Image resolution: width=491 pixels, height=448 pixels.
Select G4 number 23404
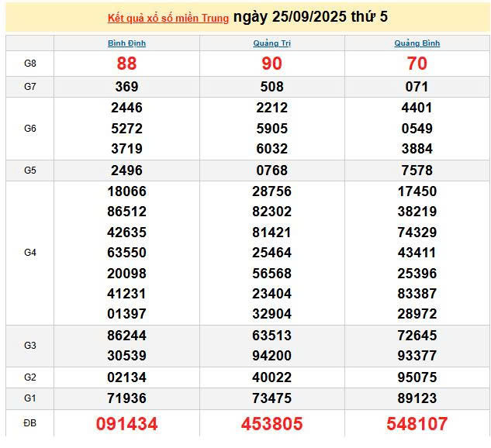[271, 294]
